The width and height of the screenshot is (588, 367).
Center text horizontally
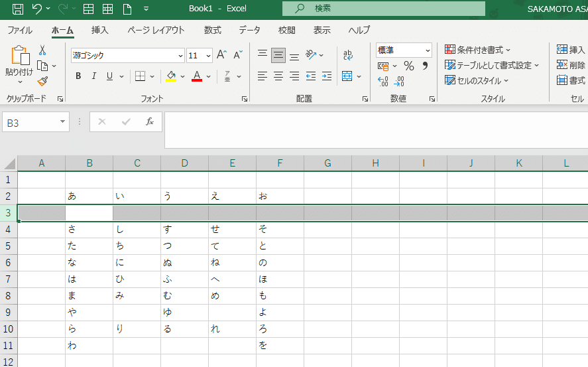coord(278,76)
